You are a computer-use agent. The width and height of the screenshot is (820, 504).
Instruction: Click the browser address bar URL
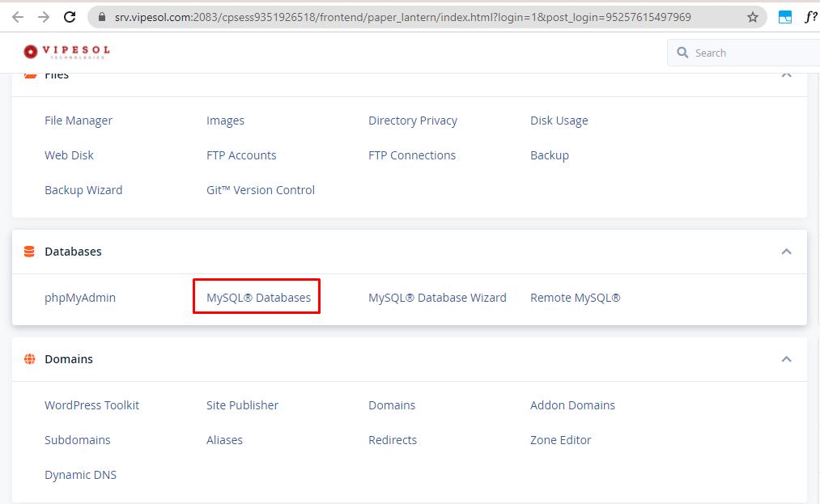(x=402, y=17)
